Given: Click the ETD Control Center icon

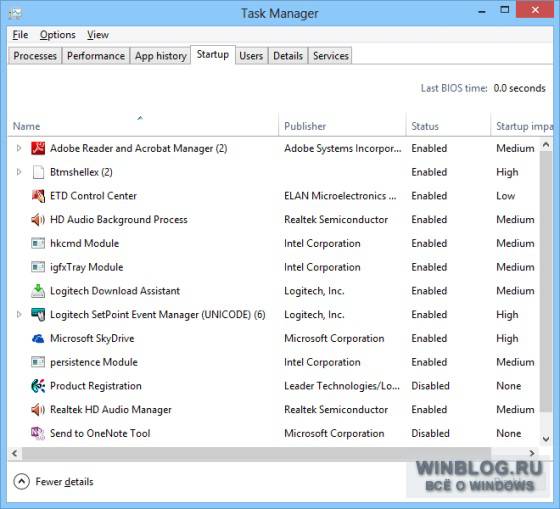Looking at the screenshot, I should [38, 196].
